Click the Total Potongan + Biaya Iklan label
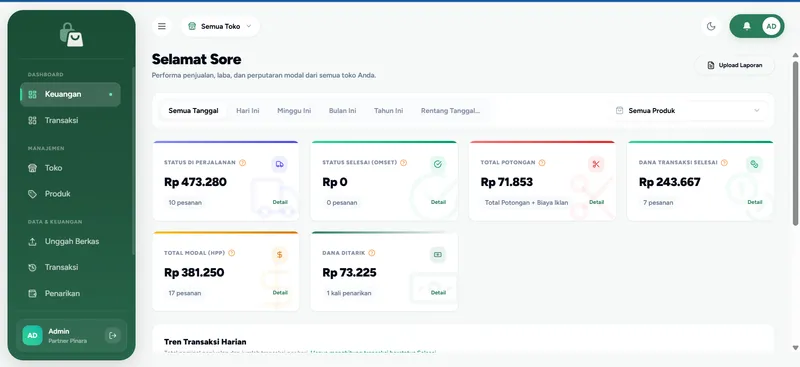This screenshot has height=367, width=800. coord(527,203)
